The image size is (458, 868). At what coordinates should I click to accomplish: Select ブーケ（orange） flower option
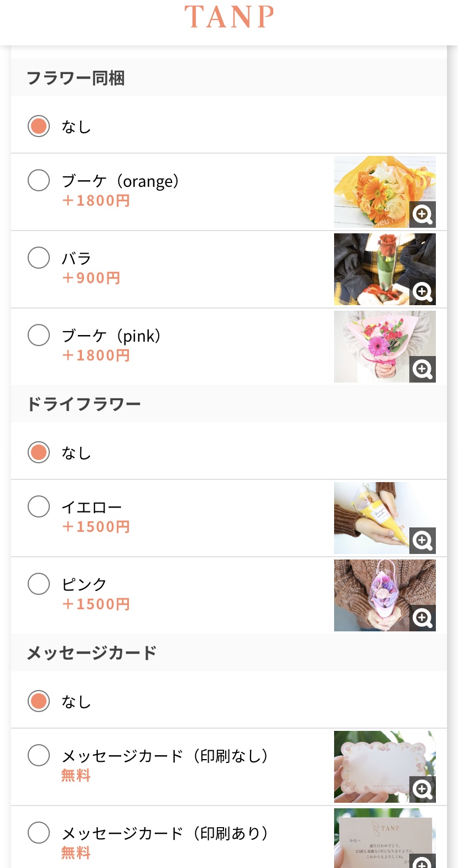pos(39,180)
